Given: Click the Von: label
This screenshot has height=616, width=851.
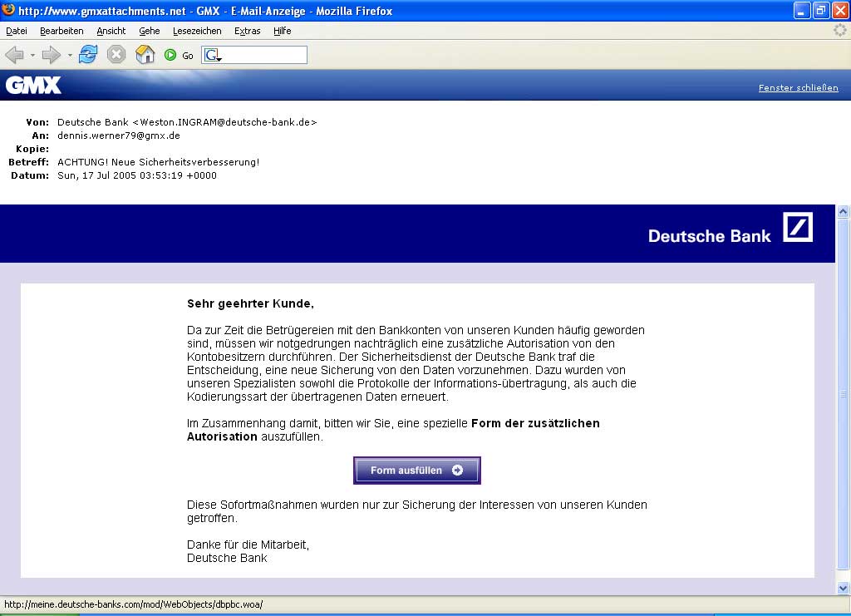Looking at the screenshot, I should pyautogui.click(x=37, y=122).
